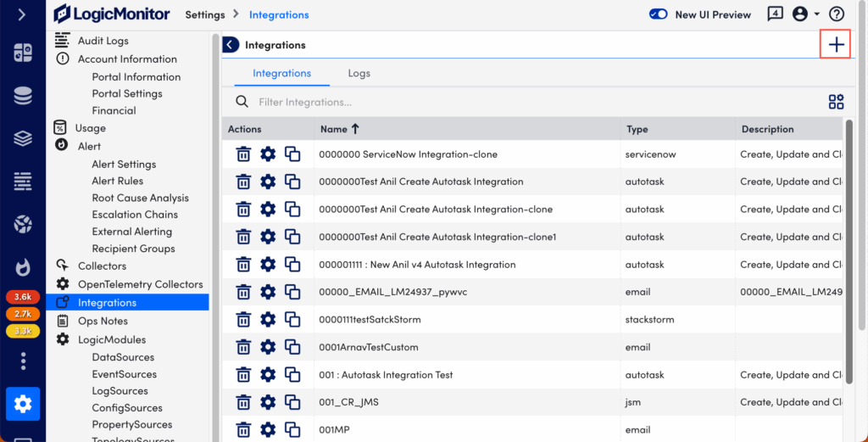Image resolution: width=868 pixels, height=442 pixels.
Task: Select the Integrations tab
Action: tap(281, 74)
